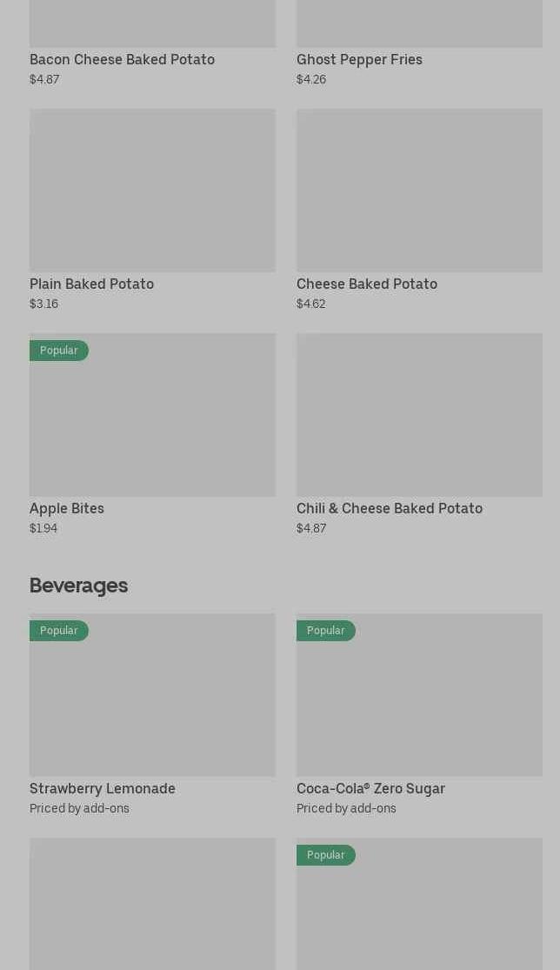560x970 pixels.
Task: Click Priced by add-ons under Strawberry Lemonade
Action: tap(79, 808)
